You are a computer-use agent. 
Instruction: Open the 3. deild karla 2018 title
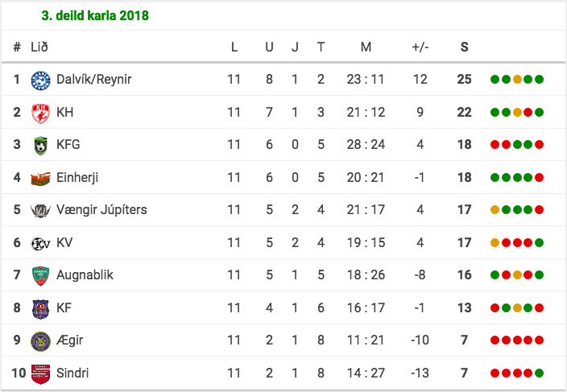(x=95, y=16)
